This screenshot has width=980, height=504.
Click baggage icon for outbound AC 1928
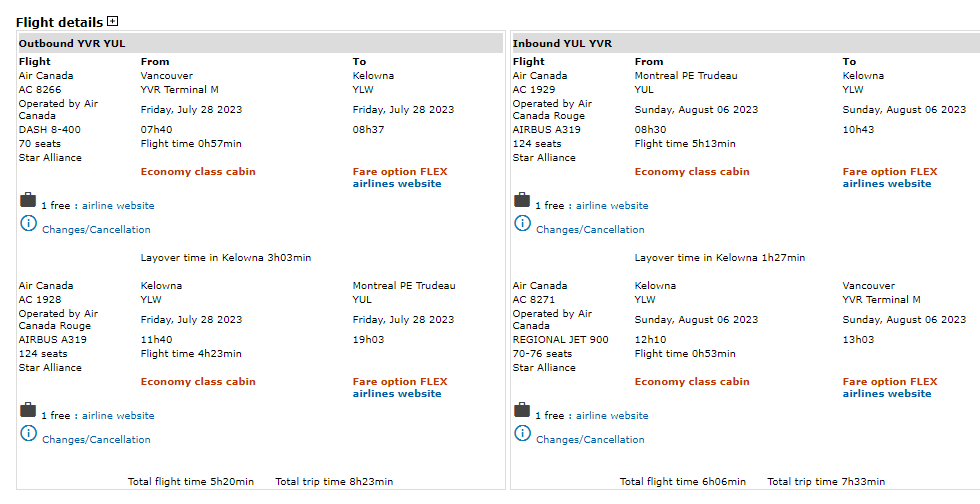pyautogui.click(x=28, y=411)
